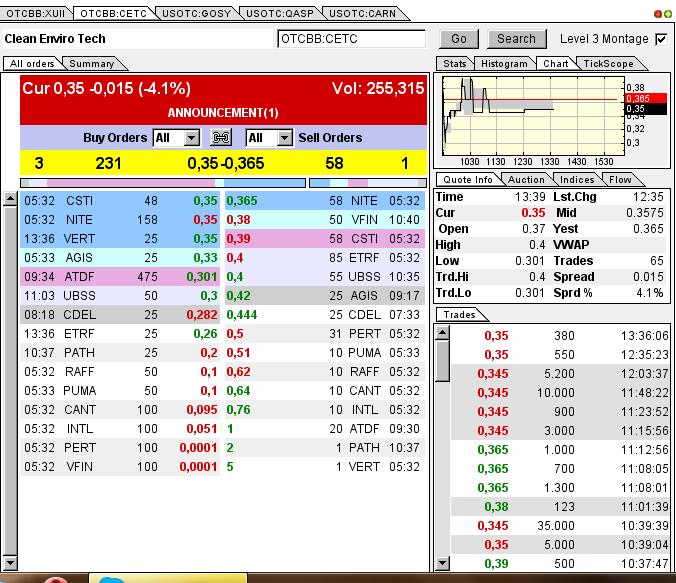Click the Trades list scrollbar thumb

[x=443, y=361]
